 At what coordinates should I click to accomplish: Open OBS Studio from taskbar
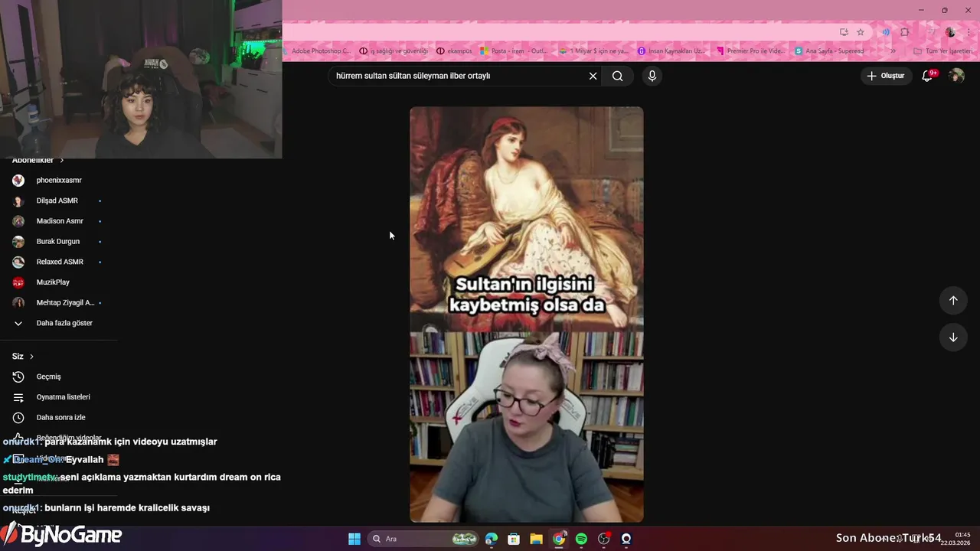[x=604, y=539]
